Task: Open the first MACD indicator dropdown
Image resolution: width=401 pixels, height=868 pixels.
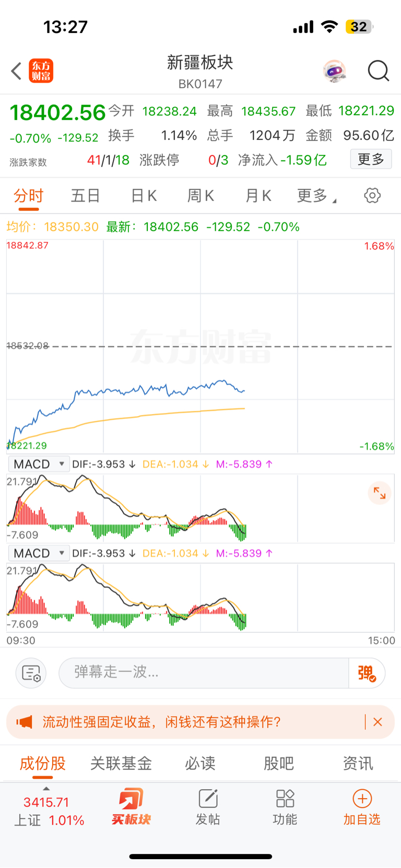Action: [39, 464]
